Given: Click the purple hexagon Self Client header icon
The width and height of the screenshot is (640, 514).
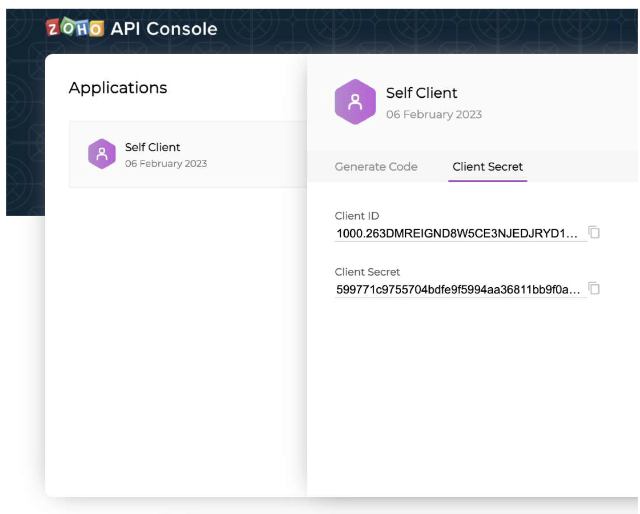Looking at the screenshot, I should (355, 102).
